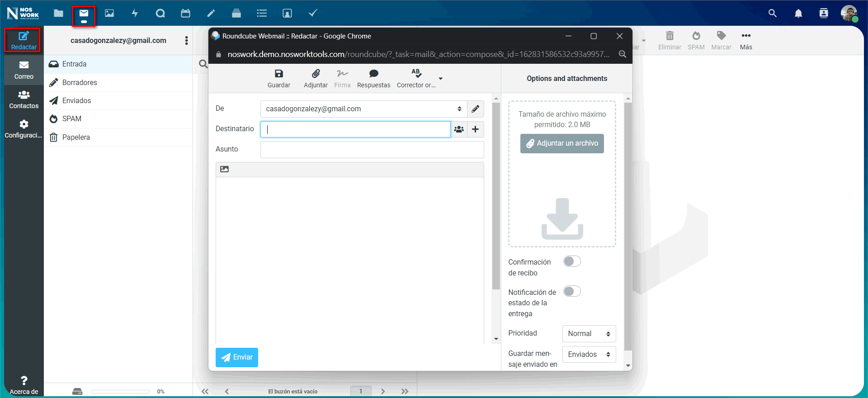This screenshot has width=868, height=398.
Task: Open the calendar icon in top bar
Action: pyautogui.click(x=185, y=13)
